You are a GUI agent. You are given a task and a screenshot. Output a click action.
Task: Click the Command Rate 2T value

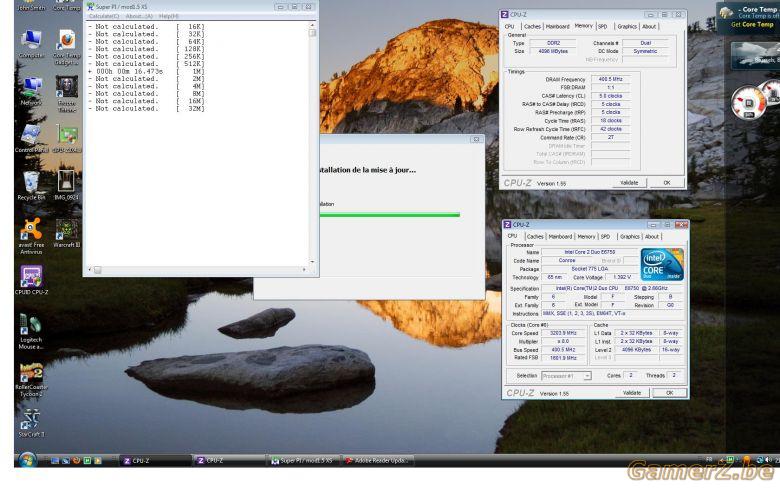pyautogui.click(x=610, y=137)
